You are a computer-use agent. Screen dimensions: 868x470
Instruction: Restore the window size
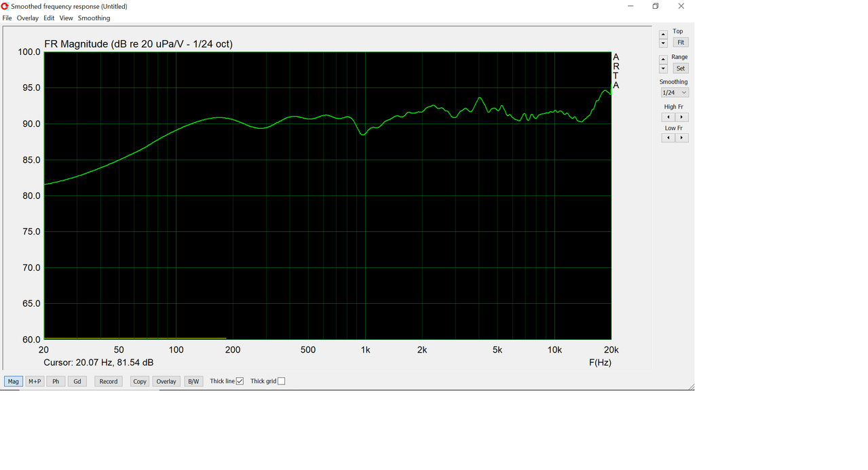coord(656,6)
